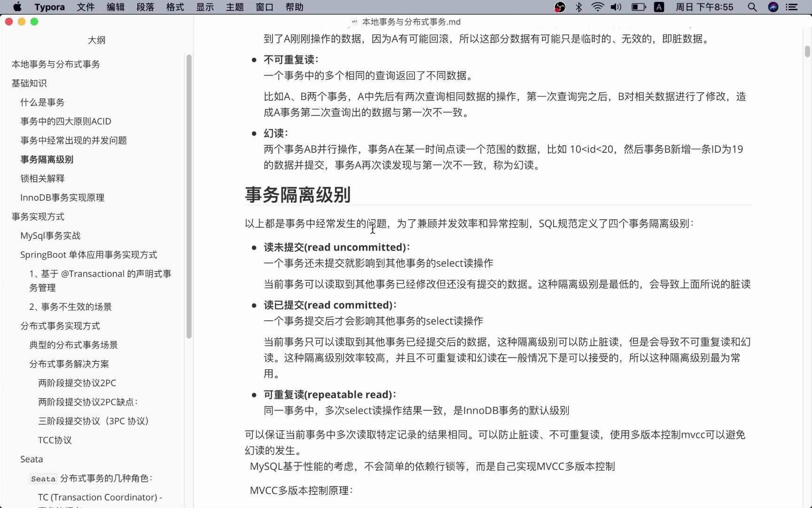Screen dimensions: 812x508
Task: Jump to 两阶段提交协议2PC缺点： outline entry
Action: coord(88,402)
